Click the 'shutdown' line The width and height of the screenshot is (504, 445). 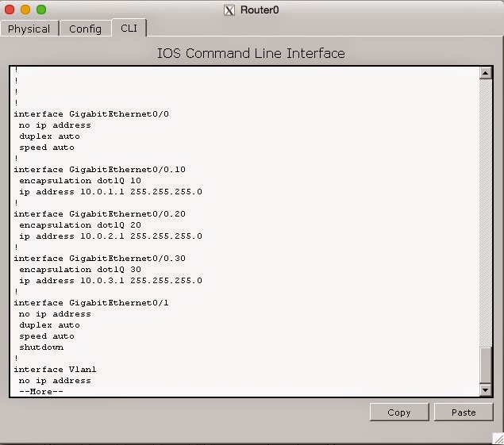coord(41,347)
